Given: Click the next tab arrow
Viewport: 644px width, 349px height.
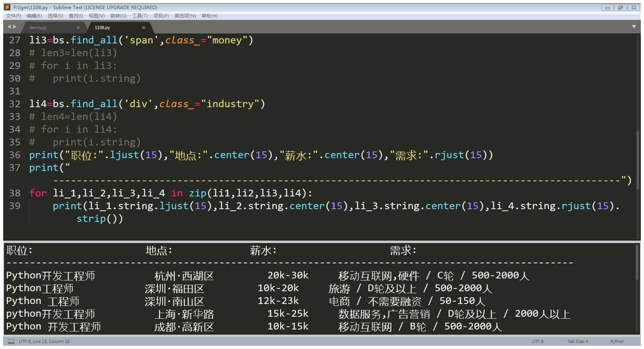Looking at the screenshot, I should coord(15,27).
